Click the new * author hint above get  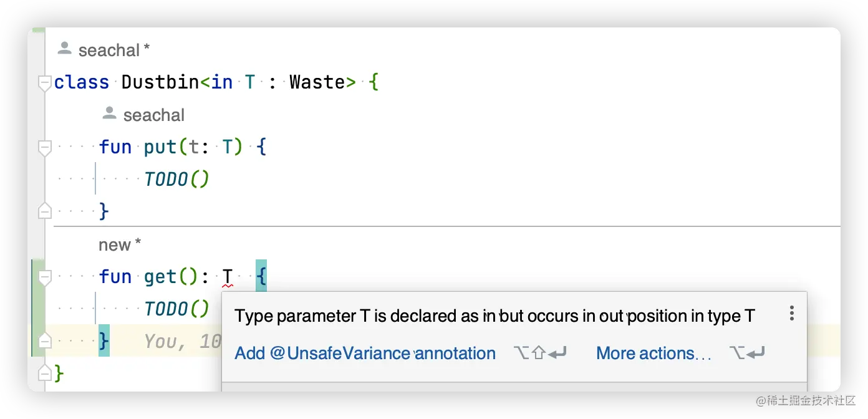(120, 245)
